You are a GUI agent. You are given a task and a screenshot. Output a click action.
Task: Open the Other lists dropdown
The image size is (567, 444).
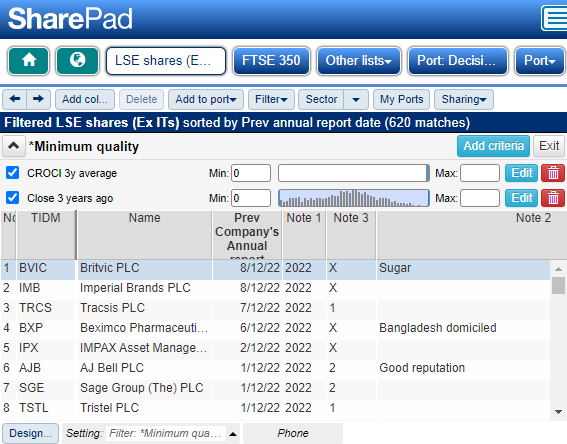[359, 61]
